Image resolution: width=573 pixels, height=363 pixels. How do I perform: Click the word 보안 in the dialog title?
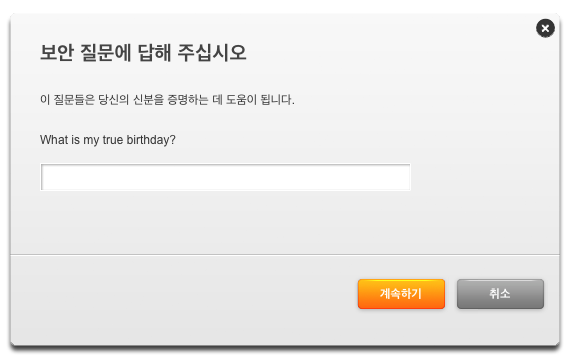(x=57, y=52)
